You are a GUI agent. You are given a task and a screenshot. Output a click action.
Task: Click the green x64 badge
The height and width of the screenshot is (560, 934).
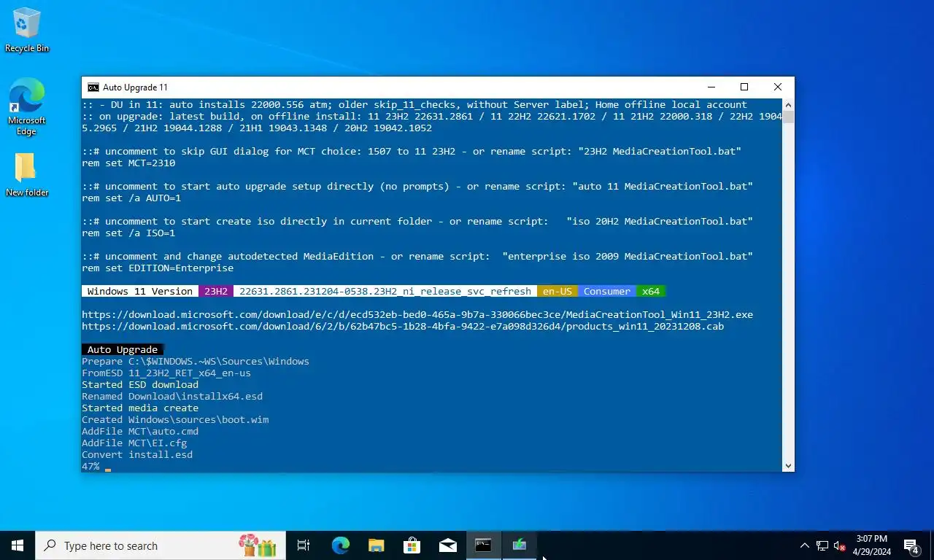(651, 291)
